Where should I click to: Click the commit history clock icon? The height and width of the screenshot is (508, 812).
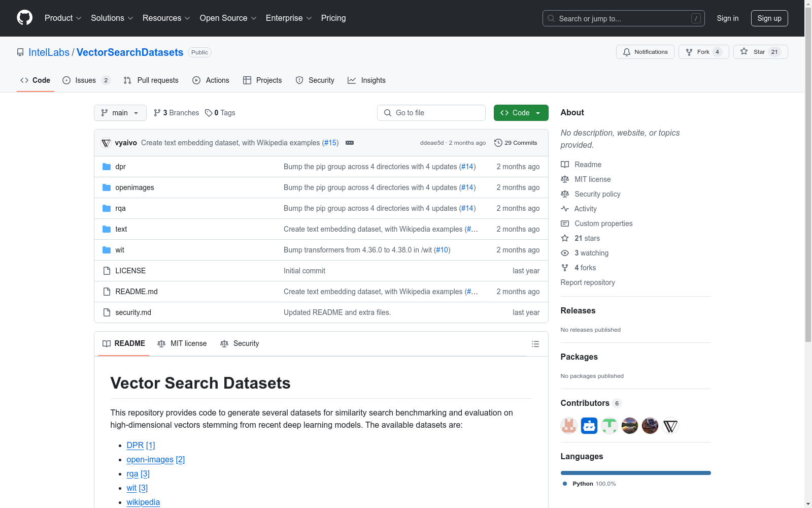click(x=498, y=143)
